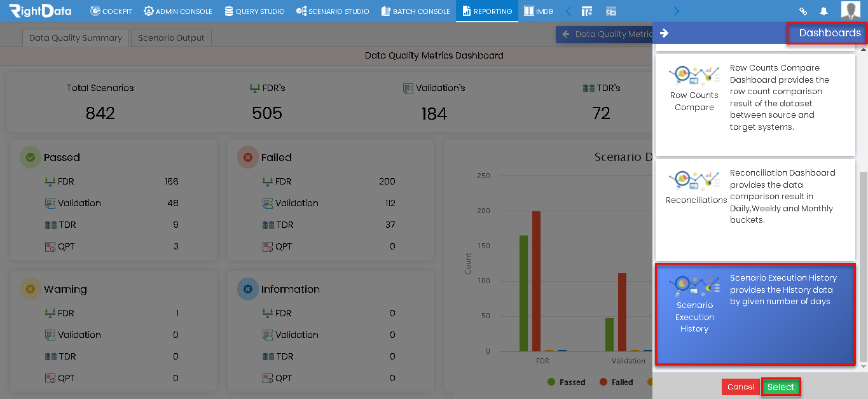The width and height of the screenshot is (868, 399).
Task: Switch to the Scenario Output tab
Action: 172,38
